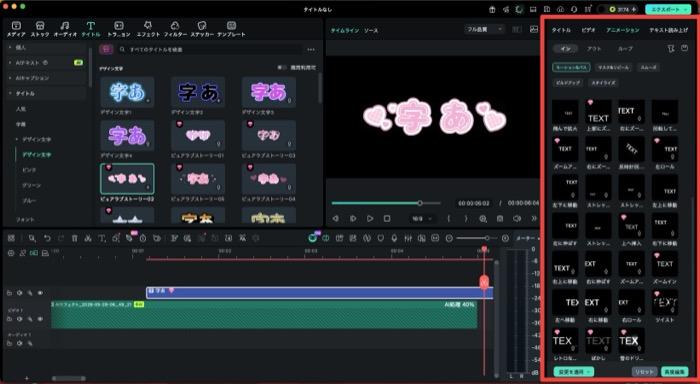
Task: Toggle the 商用利用可 switch in titles panel
Action: click(x=282, y=67)
